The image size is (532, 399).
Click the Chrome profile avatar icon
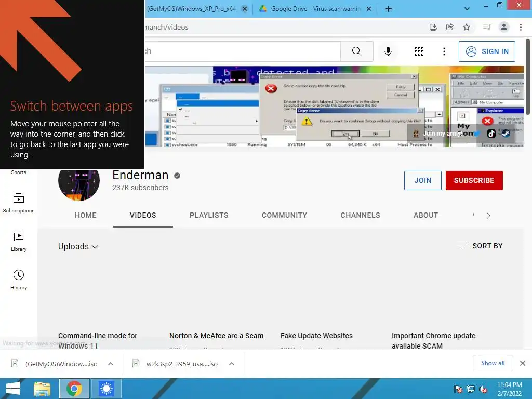tap(504, 27)
